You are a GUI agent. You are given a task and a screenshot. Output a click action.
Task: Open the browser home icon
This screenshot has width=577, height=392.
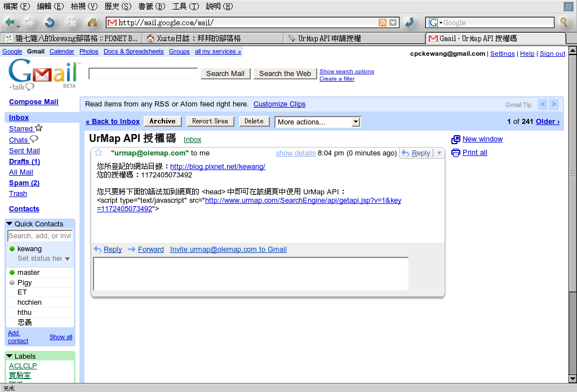(x=92, y=23)
